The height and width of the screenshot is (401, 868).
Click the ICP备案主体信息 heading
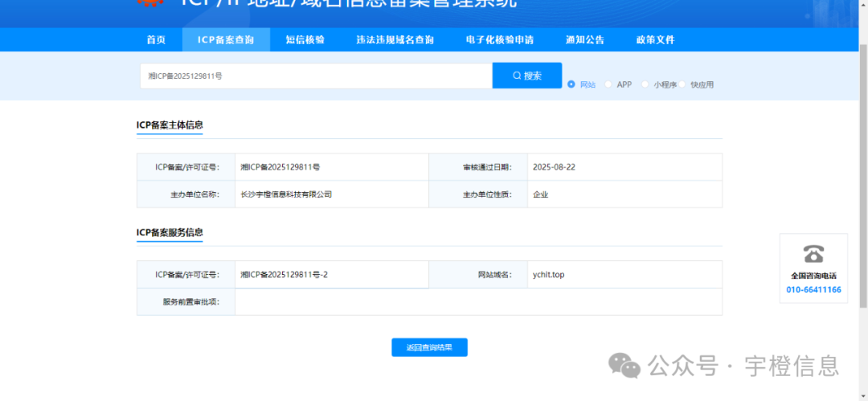[x=170, y=125]
